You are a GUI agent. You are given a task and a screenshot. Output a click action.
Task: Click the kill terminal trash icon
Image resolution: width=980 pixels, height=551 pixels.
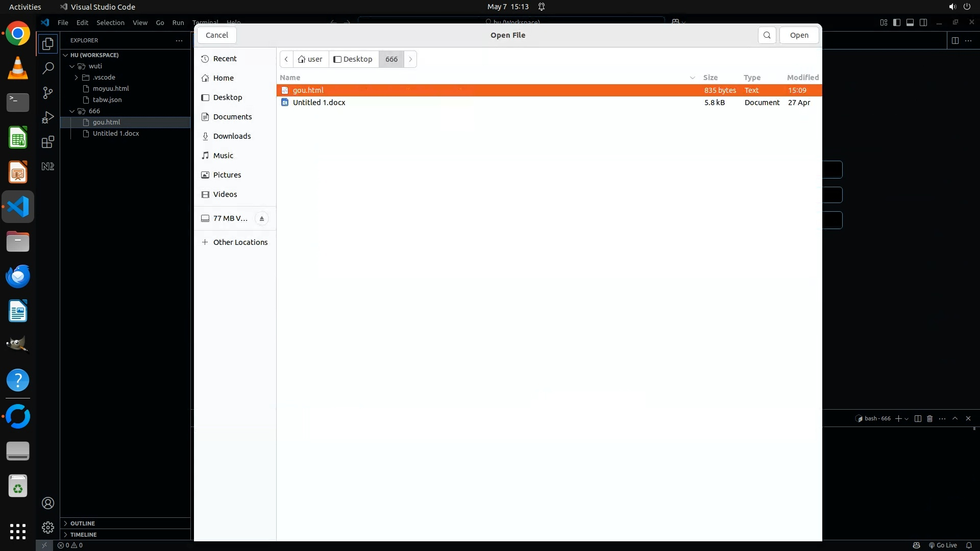pyautogui.click(x=929, y=418)
